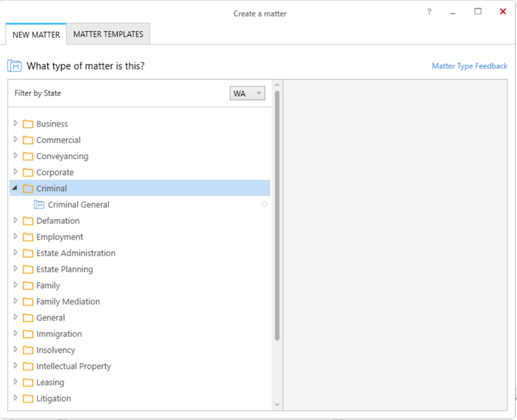Open the help question mark icon
This screenshot has width=517, height=420.
click(x=429, y=12)
